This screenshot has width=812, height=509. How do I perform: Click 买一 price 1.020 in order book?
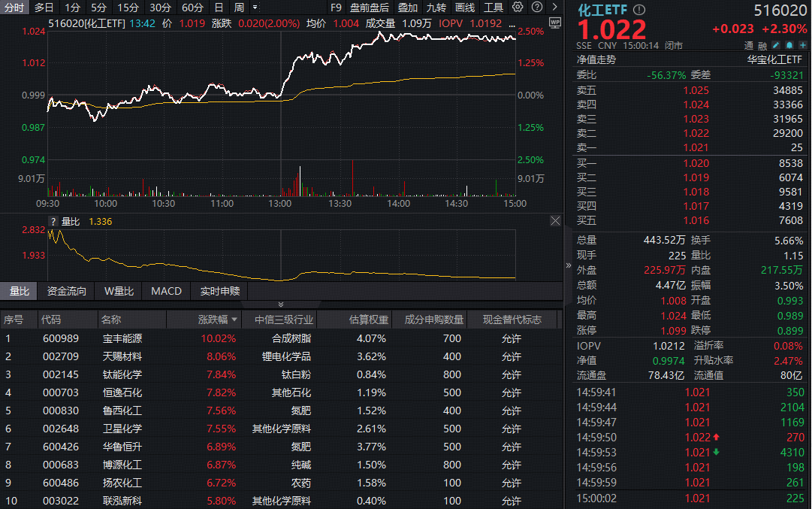(x=696, y=163)
